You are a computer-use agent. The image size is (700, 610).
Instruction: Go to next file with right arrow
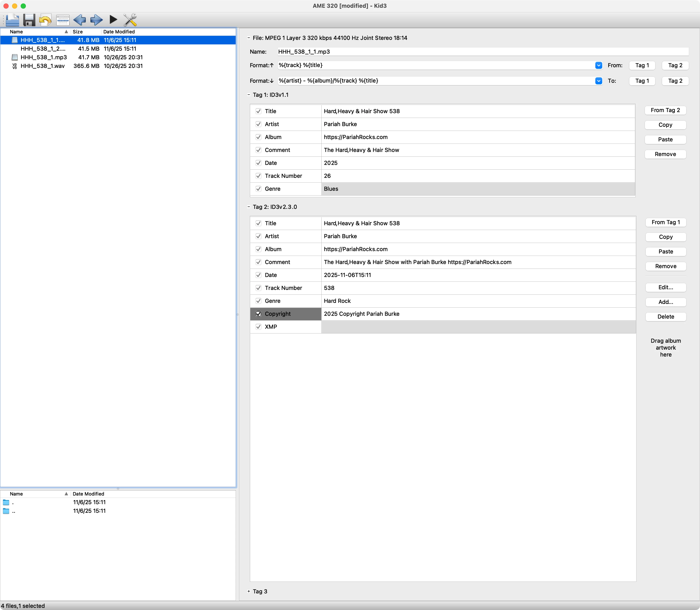96,20
